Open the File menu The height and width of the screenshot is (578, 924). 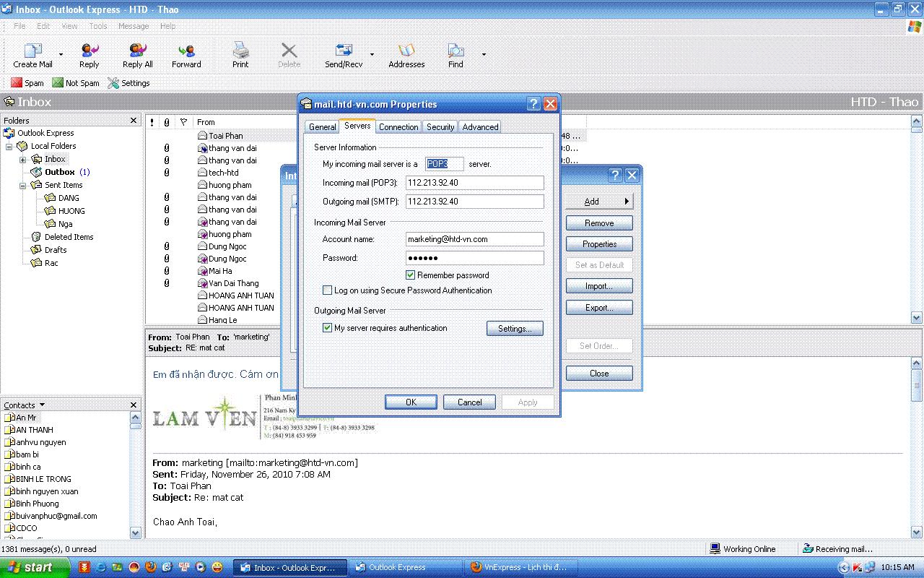[19, 26]
